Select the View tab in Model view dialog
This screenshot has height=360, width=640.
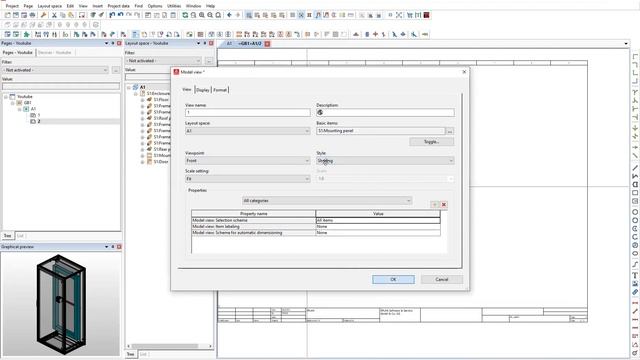pyautogui.click(x=187, y=89)
